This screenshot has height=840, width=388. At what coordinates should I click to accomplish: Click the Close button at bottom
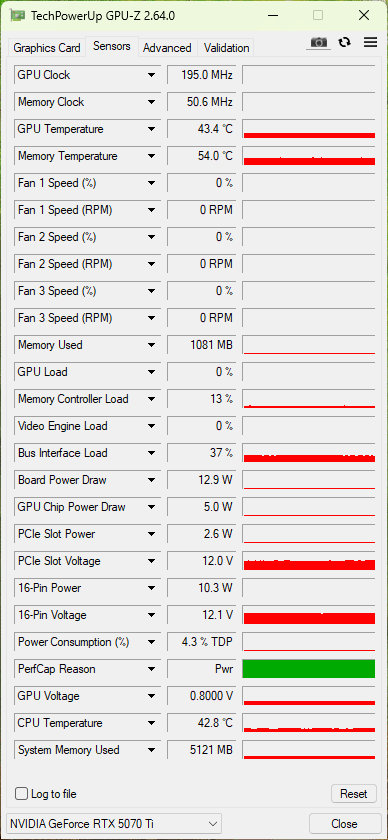pos(344,823)
